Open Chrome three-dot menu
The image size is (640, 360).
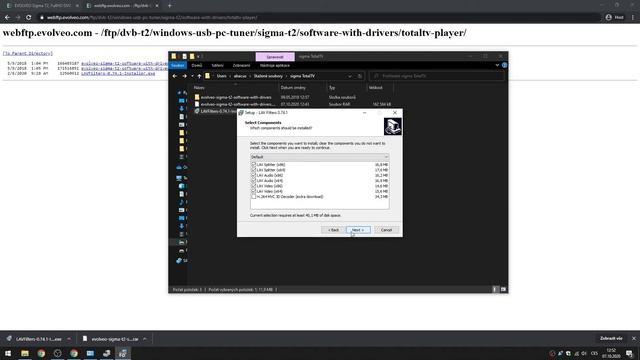(x=633, y=17)
